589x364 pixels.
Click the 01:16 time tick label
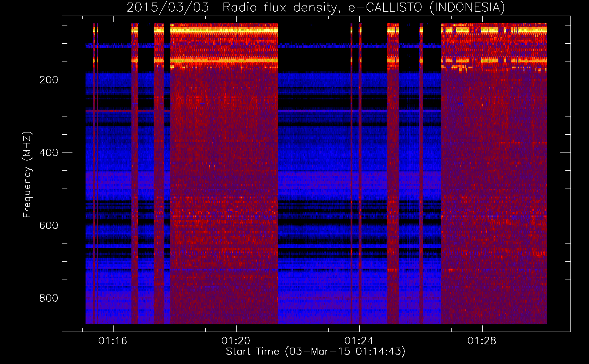[x=113, y=341]
